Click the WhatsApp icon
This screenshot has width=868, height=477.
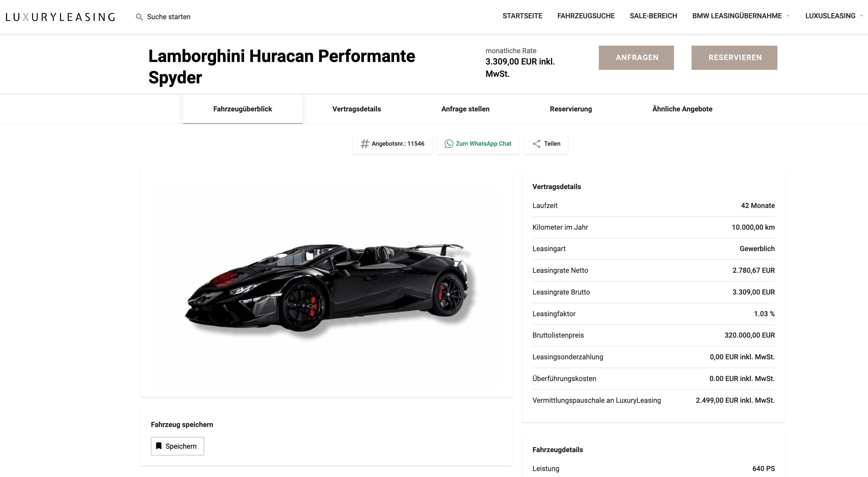click(x=449, y=144)
